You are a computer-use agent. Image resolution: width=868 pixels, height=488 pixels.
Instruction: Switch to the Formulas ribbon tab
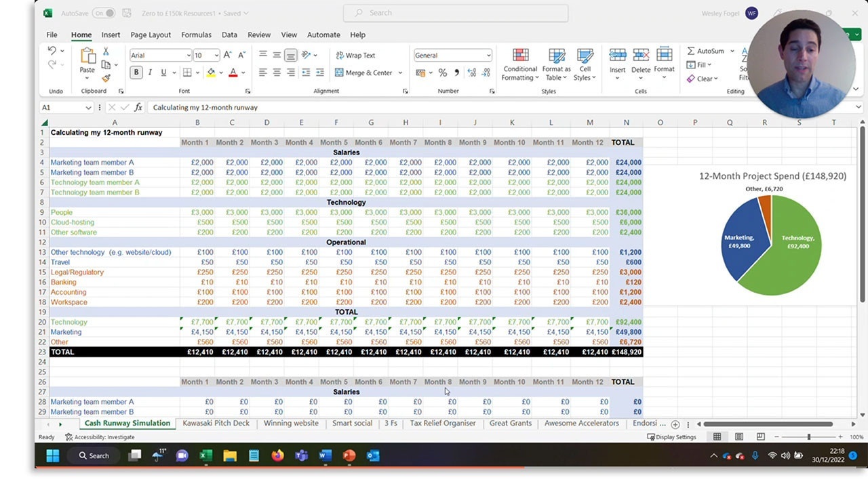196,35
